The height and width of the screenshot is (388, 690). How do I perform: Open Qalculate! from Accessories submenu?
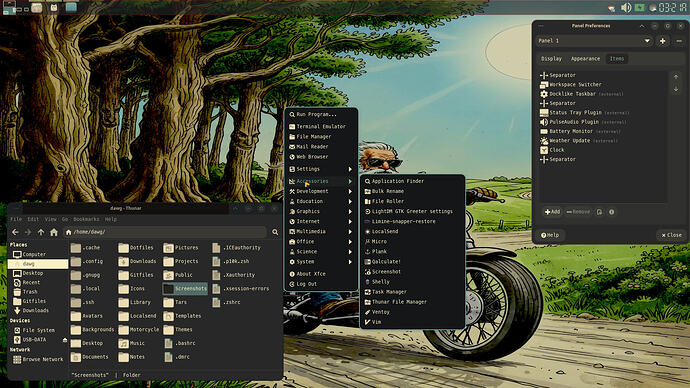coord(412,262)
